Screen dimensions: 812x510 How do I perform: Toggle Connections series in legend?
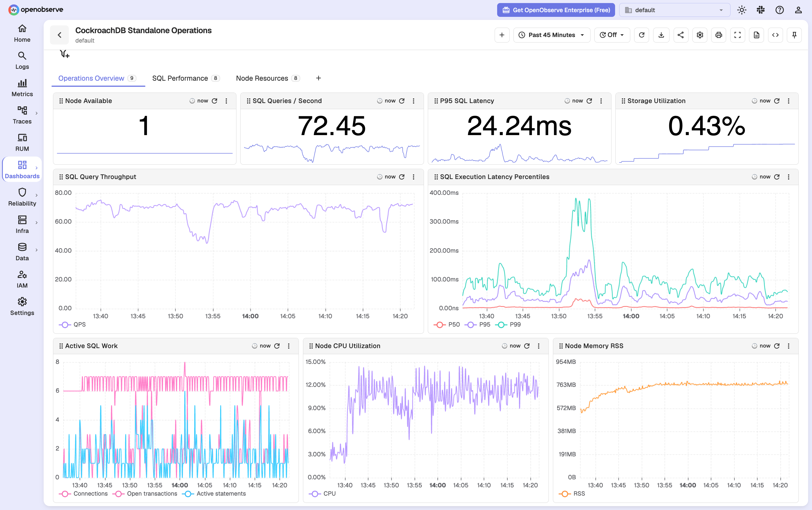(83, 493)
